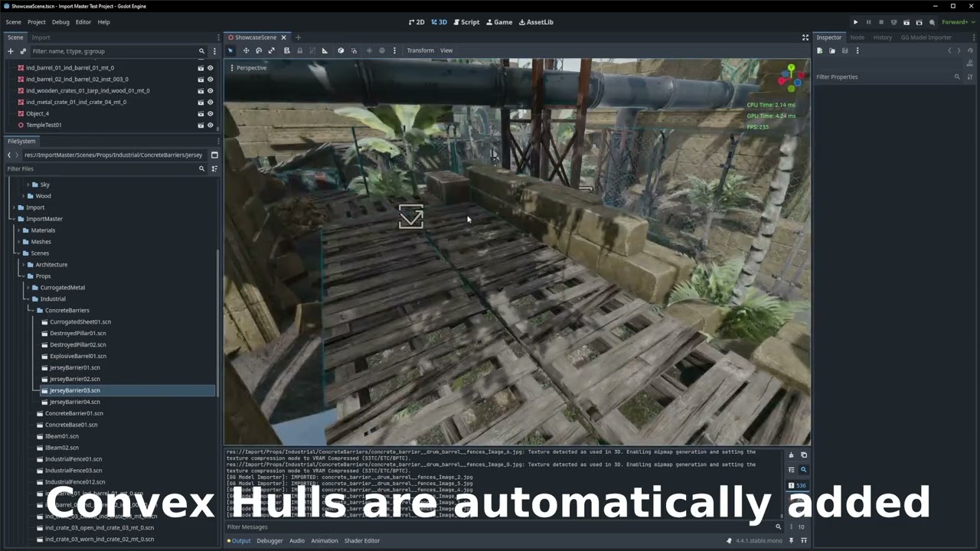Activate the Scale Mode tool
This screenshot has width=980, height=551.
click(x=271, y=51)
